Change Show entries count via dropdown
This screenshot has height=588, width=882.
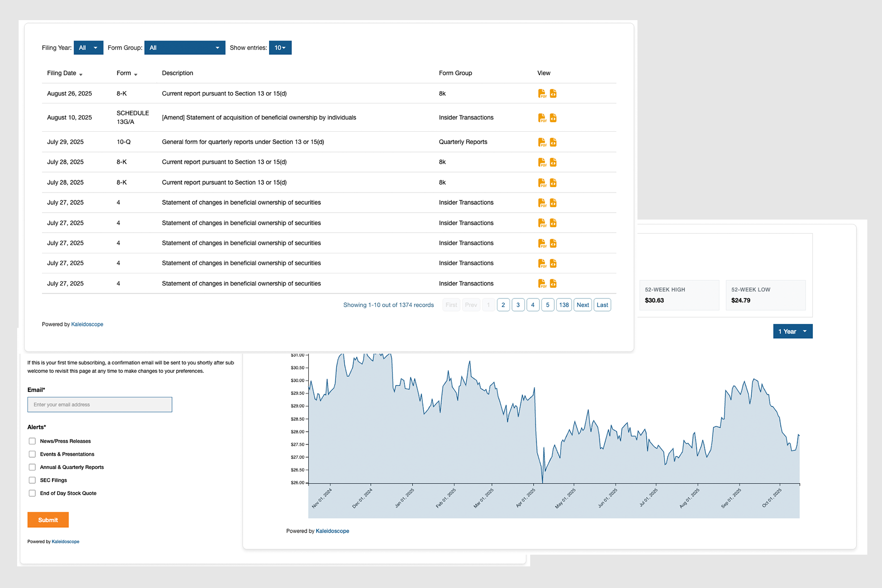280,48
